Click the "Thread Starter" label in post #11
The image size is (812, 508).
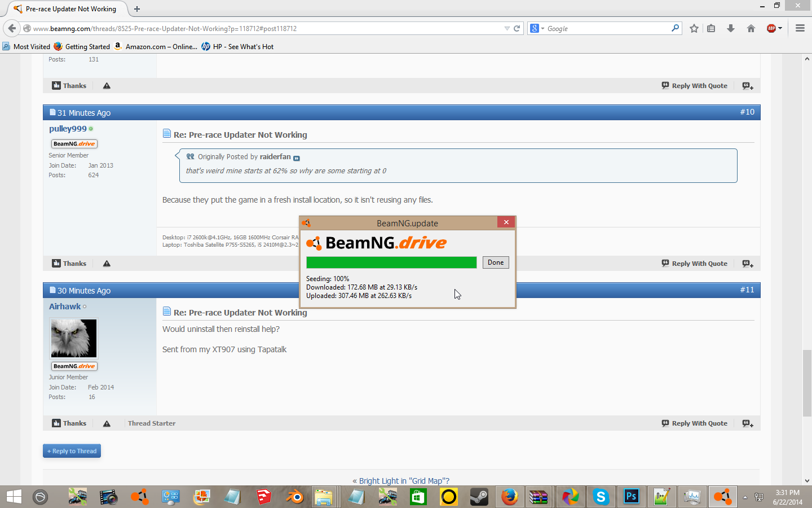[152, 423]
